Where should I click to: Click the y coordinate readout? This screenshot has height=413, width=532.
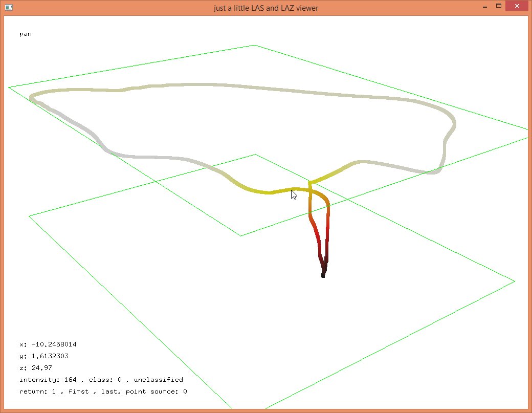click(46, 356)
